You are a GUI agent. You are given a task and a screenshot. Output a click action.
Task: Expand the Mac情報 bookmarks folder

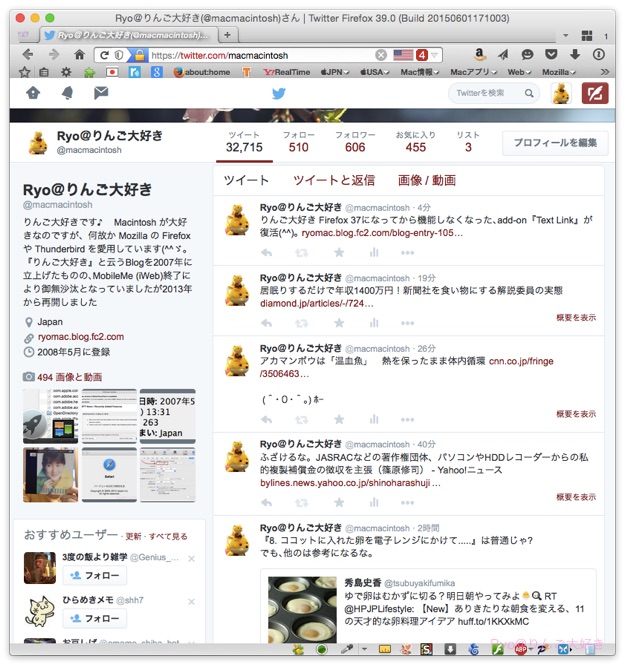click(420, 73)
